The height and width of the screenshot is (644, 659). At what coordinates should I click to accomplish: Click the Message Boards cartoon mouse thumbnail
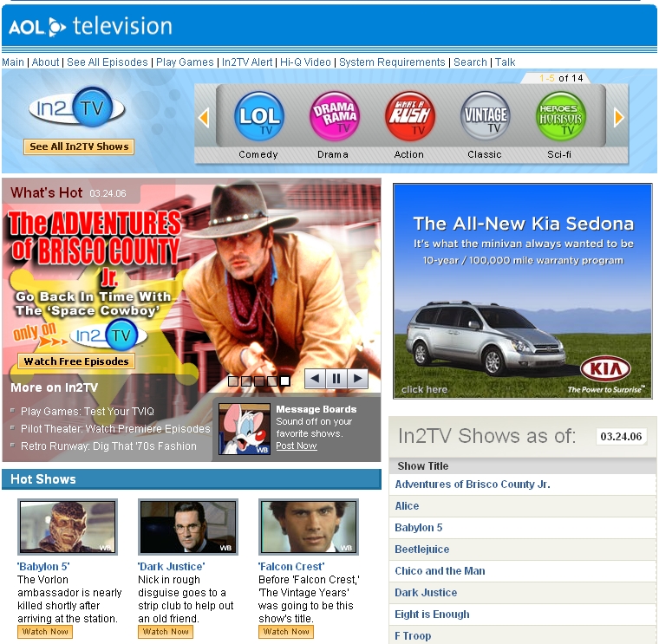(245, 429)
